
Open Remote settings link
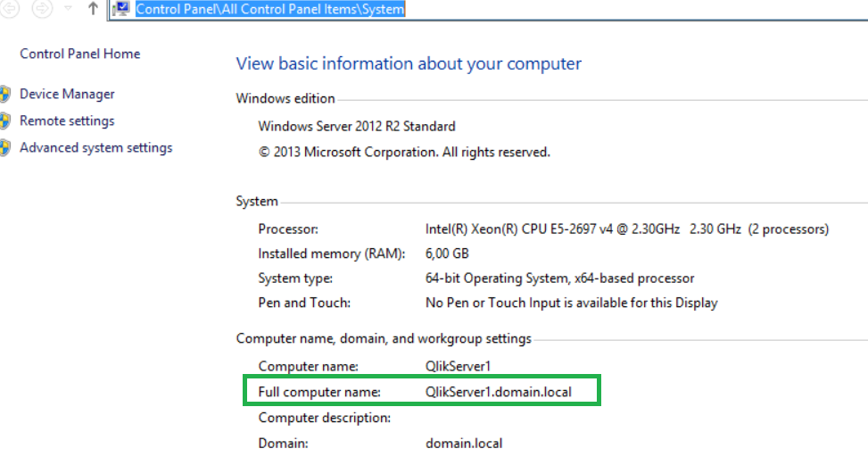click(67, 120)
